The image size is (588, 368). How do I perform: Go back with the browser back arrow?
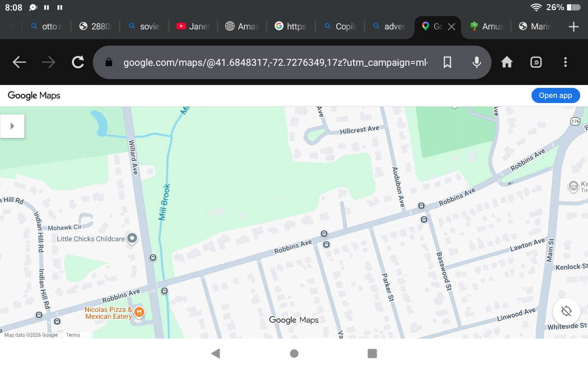[19, 62]
